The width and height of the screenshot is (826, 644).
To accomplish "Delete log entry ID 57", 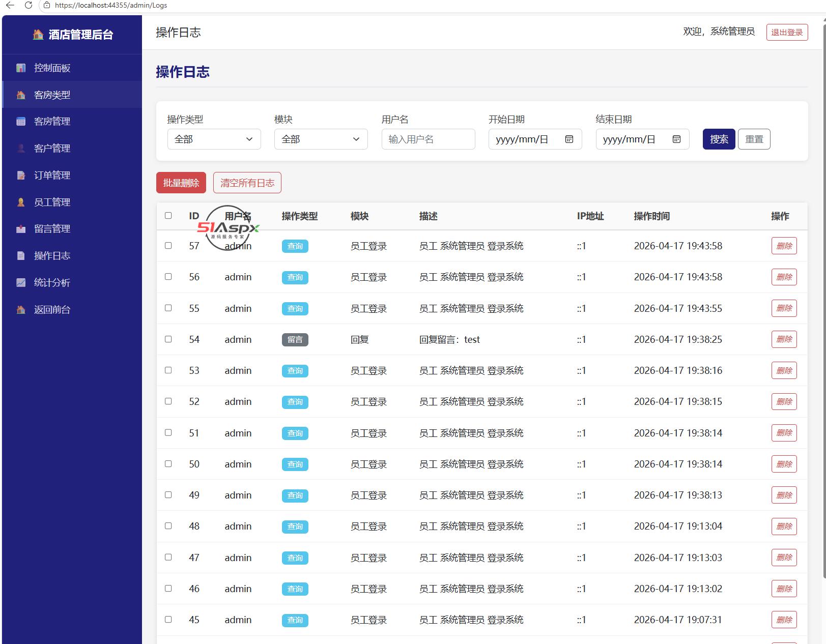I will pos(784,246).
